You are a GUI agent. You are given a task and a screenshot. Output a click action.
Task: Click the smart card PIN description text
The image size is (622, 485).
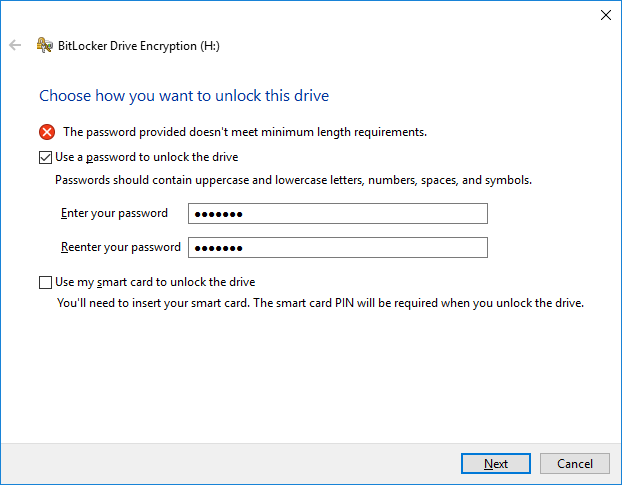click(x=320, y=303)
